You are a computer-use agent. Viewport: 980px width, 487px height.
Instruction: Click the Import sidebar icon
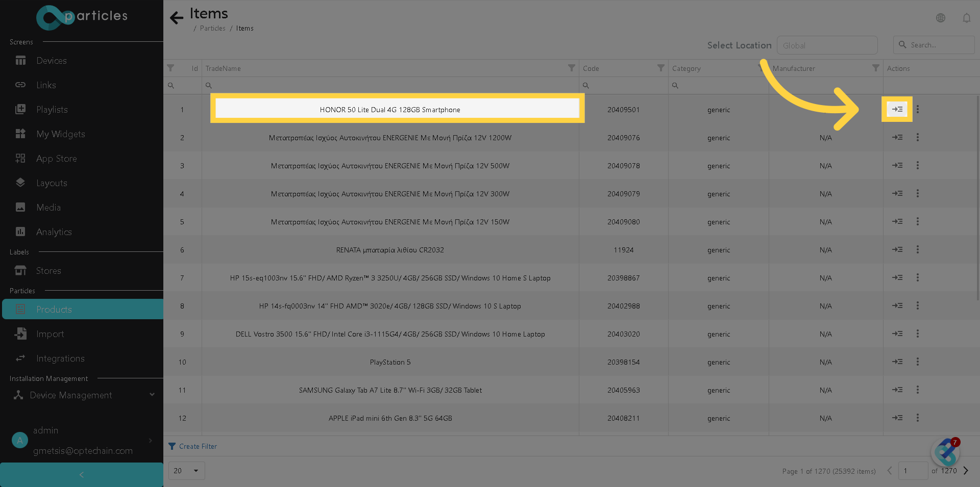click(20, 334)
